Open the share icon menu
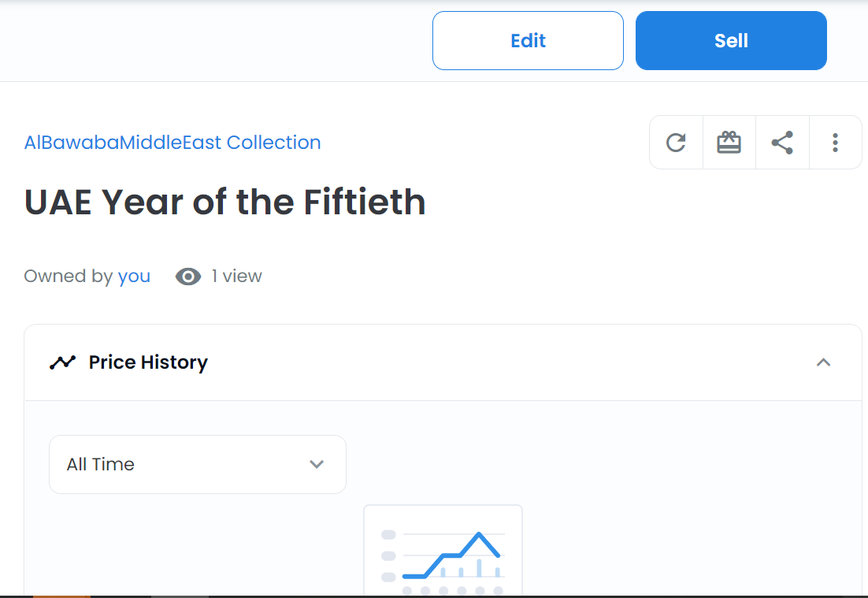868x598 pixels. 782,143
